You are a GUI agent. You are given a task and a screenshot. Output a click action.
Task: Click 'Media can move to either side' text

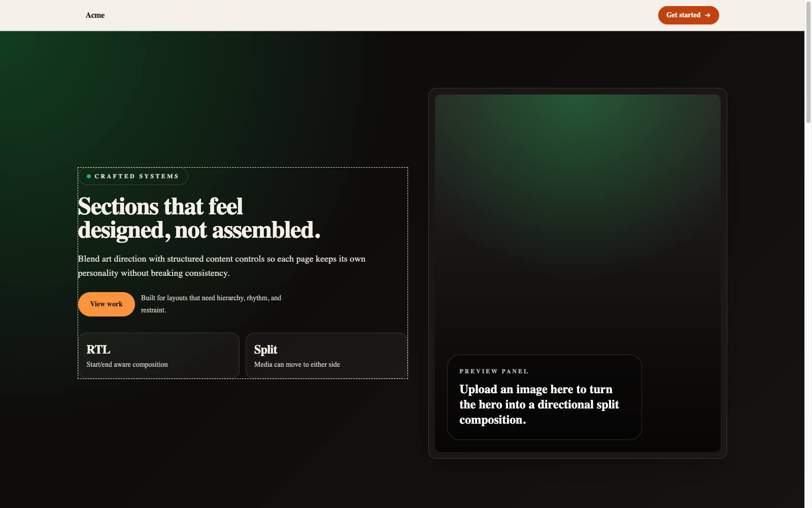[x=297, y=364]
